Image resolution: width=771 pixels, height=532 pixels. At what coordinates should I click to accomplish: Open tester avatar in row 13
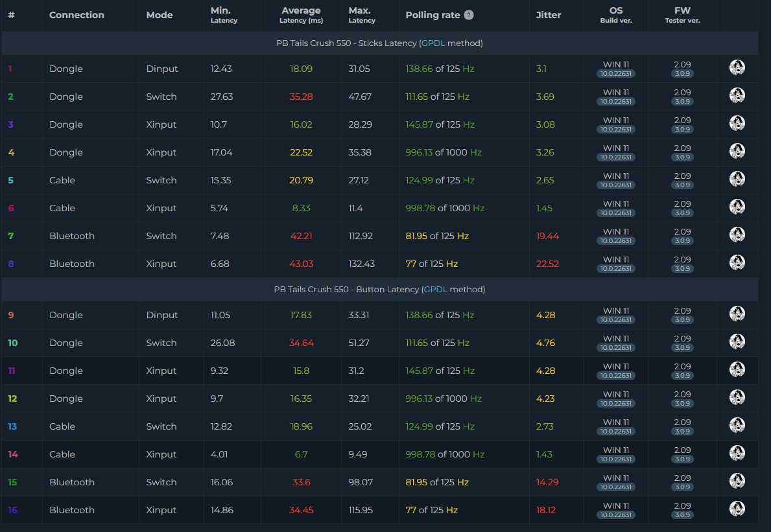737,425
